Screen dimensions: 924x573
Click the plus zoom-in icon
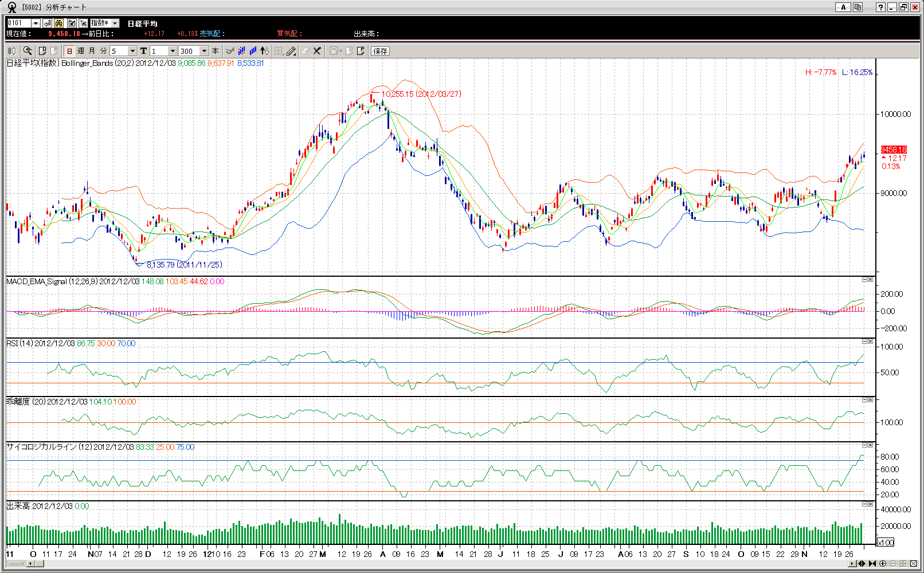click(883, 564)
